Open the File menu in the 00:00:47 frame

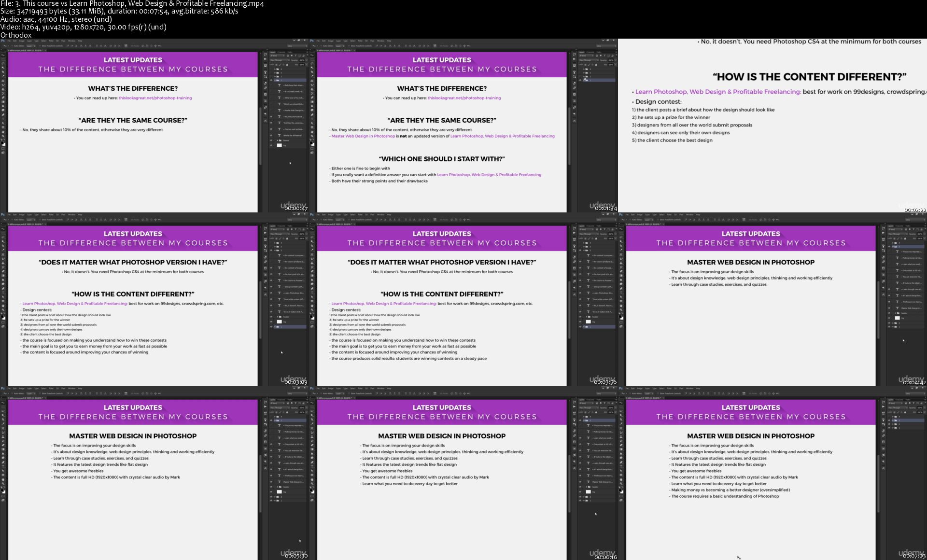click(x=9, y=41)
